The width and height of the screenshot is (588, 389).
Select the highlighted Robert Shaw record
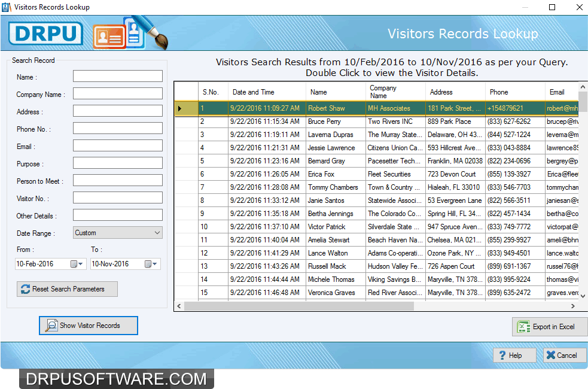coord(335,108)
